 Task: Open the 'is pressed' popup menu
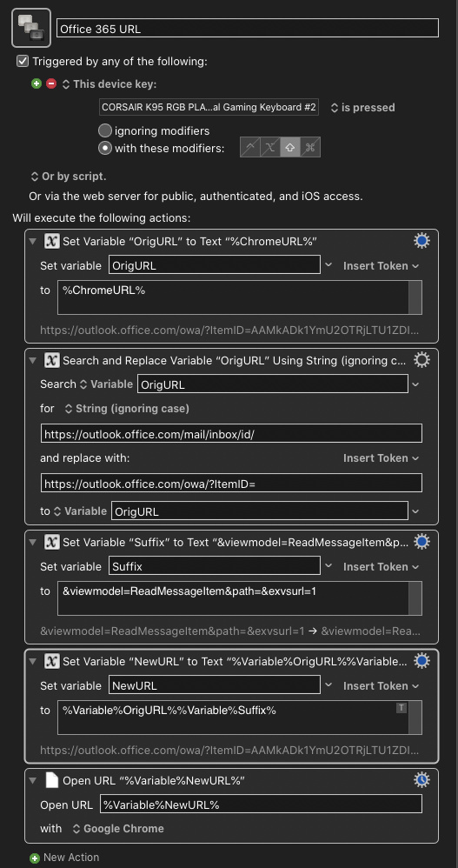point(363,107)
